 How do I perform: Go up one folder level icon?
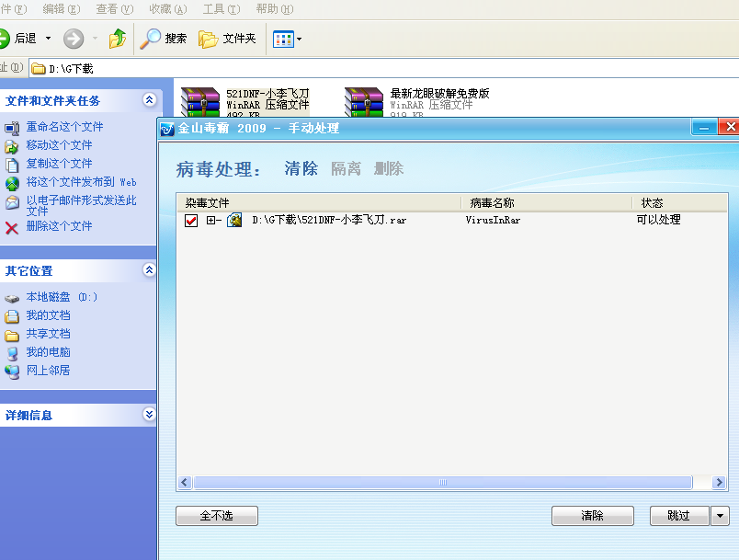(x=118, y=39)
